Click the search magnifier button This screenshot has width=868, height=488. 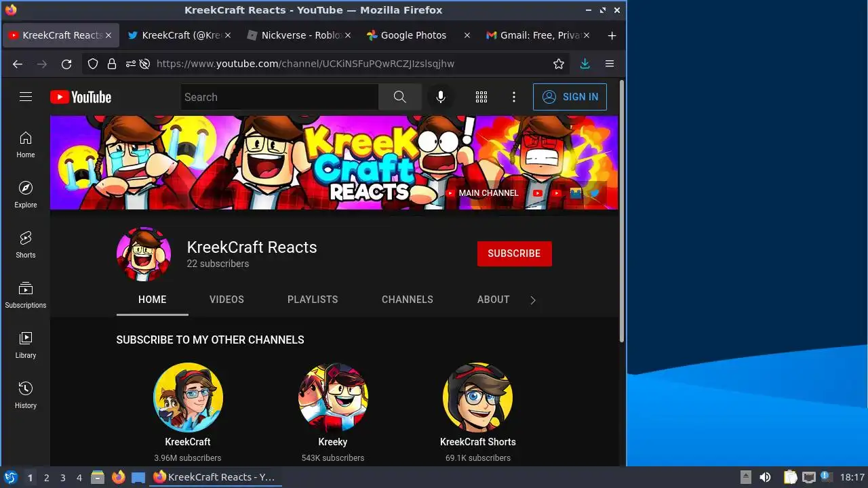[x=400, y=97]
